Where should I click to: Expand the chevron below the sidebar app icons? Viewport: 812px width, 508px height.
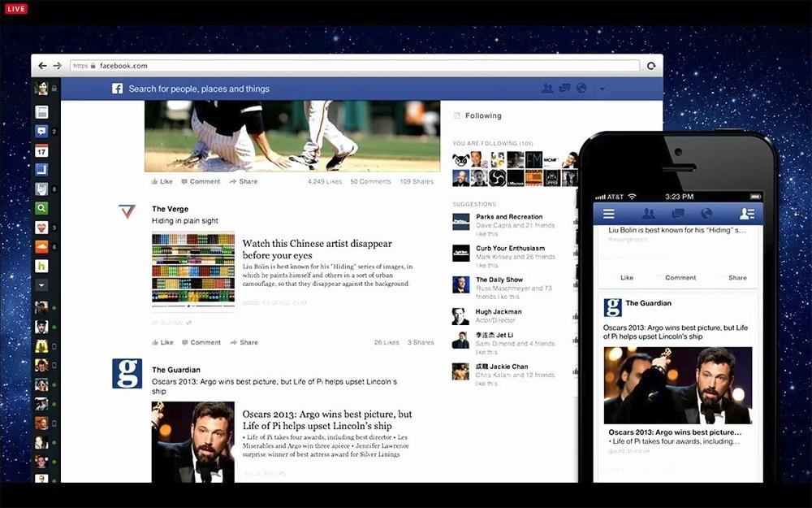click(43, 285)
